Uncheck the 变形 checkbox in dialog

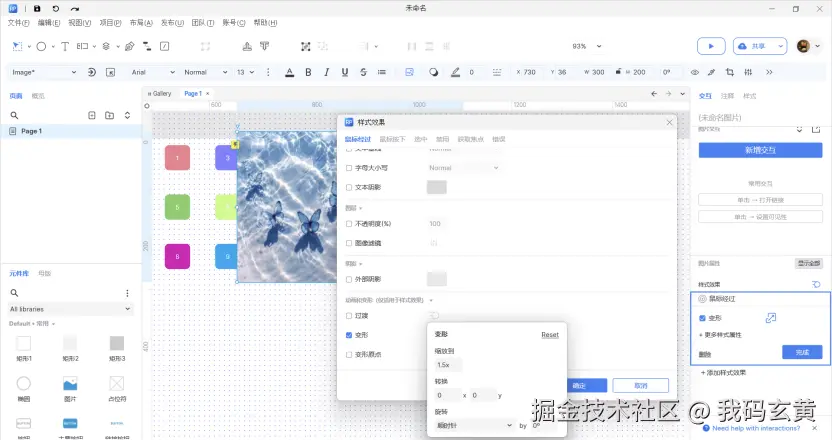click(349, 335)
